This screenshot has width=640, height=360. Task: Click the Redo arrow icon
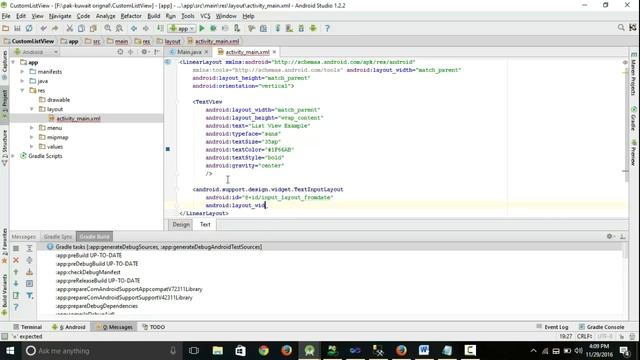(55, 28)
